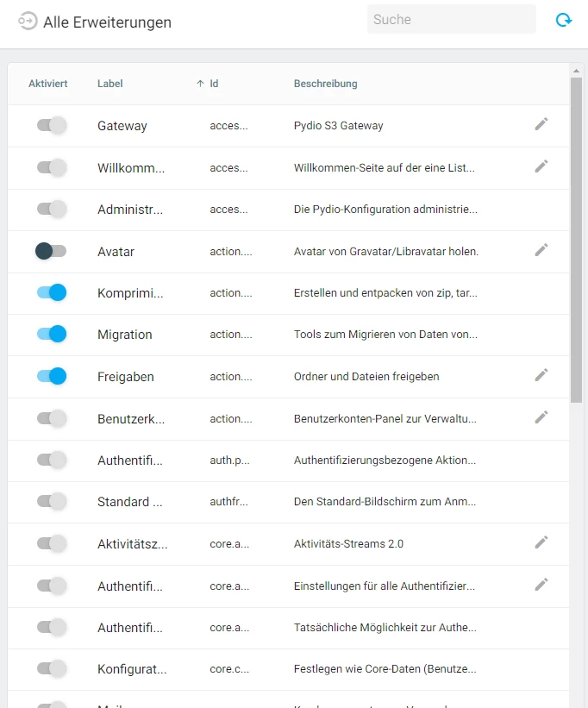The height and width of the screenshot is (708, 588).
Task: Toggle off the Komprimierung extension switch
Action: point(52,292)
